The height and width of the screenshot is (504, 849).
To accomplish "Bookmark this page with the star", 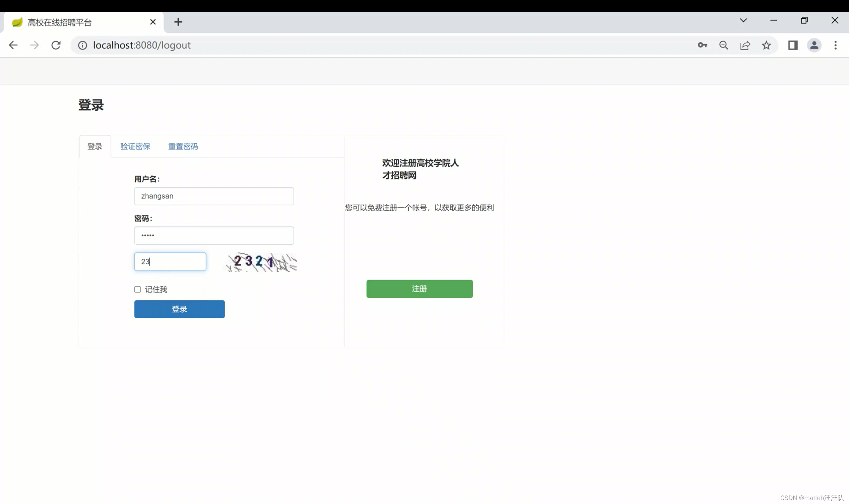I will point(766,45).
